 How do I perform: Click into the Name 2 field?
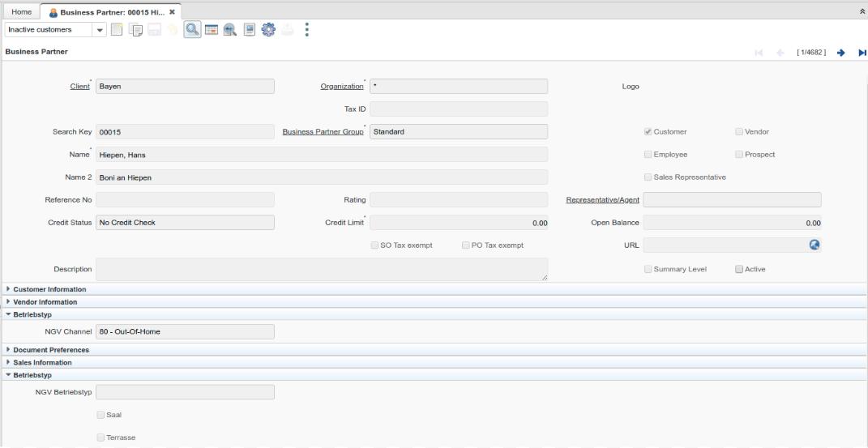coord(322,177)
